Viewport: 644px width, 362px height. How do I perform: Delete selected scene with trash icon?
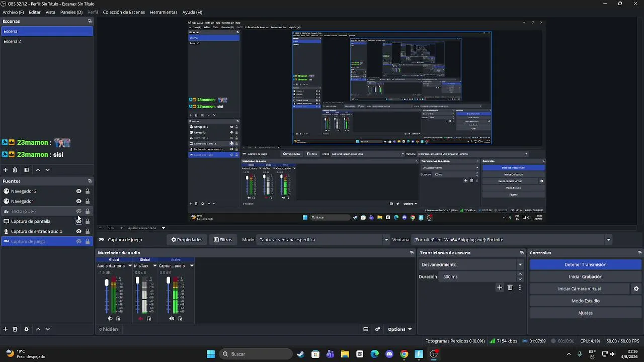pos(15,170)
